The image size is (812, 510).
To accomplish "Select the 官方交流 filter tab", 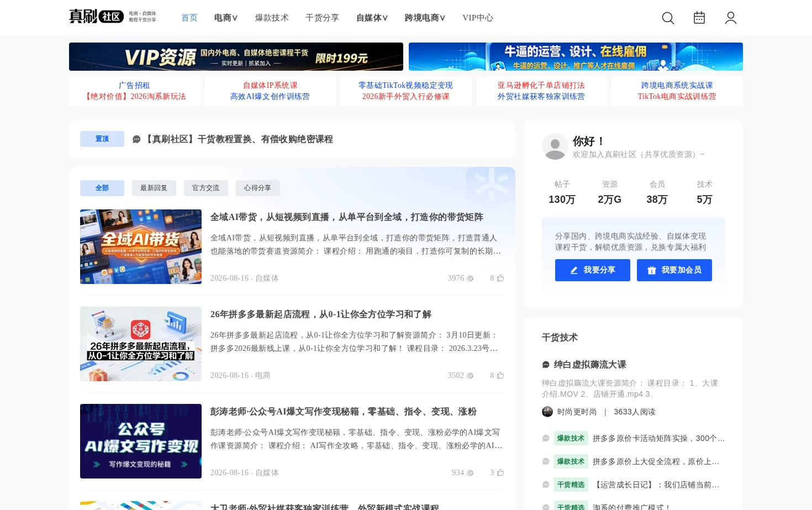I will coord(205,188).
